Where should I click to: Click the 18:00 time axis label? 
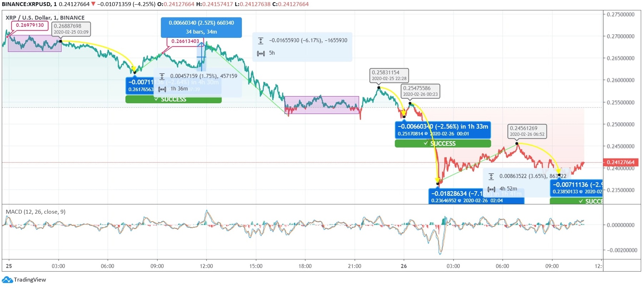pos(305,266)
